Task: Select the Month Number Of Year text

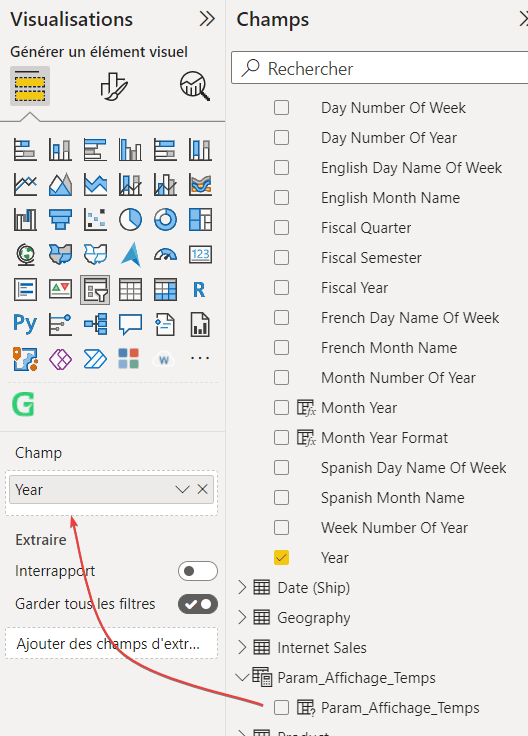Action: [x=398, y=378]
